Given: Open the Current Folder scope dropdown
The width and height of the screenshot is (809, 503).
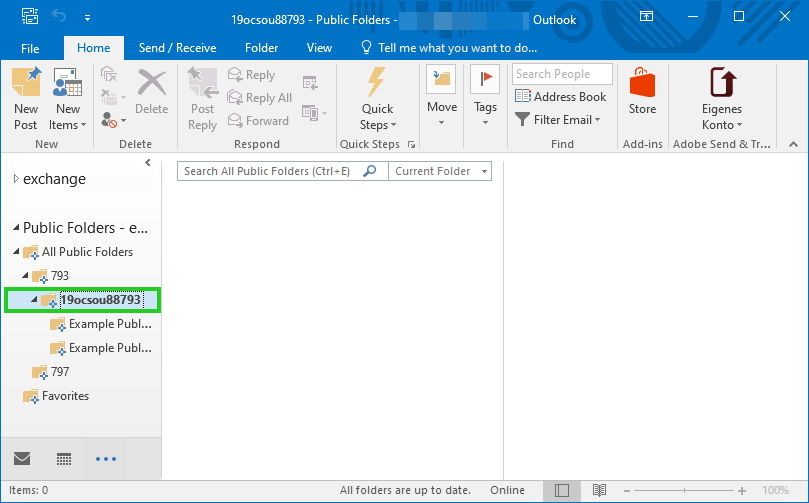Looking at the screenshot, I should 440,171.
